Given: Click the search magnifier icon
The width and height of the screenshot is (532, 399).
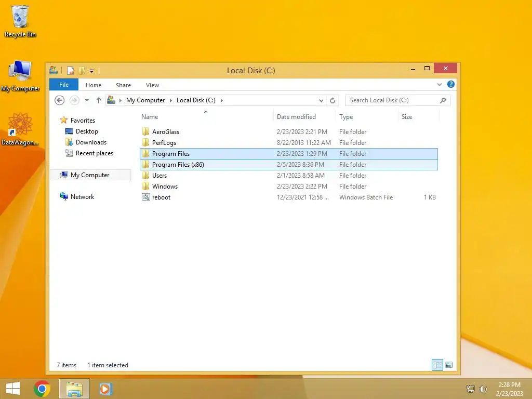Looking at the screenshot, I should click(x=443, y=100).
